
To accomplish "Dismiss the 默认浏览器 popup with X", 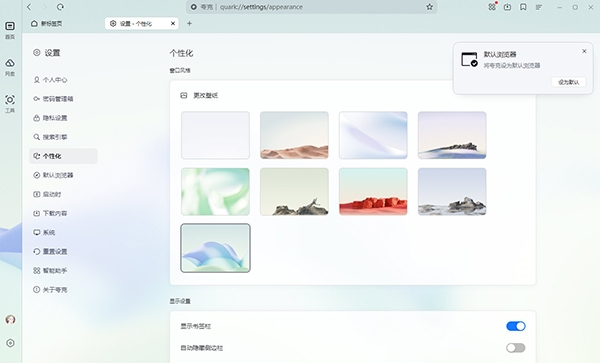I will click(584, 51).
